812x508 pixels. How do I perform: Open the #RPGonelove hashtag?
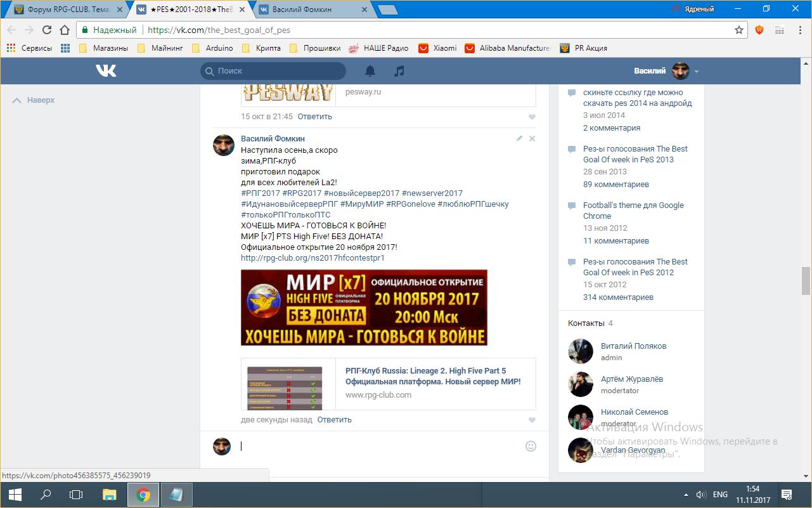click(x=410, y=204)
